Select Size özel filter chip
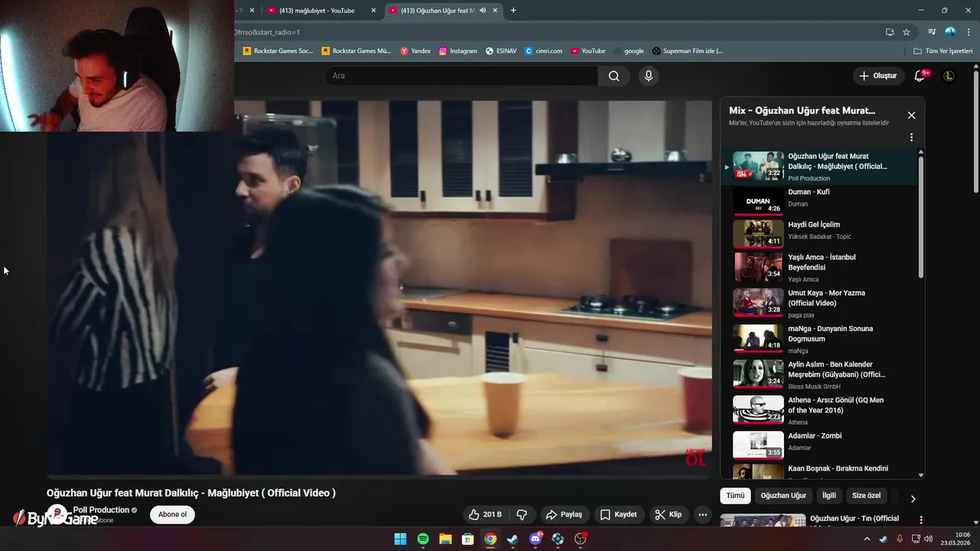The height and width of the screenshot is (551, 980). [x=867, y=496]
